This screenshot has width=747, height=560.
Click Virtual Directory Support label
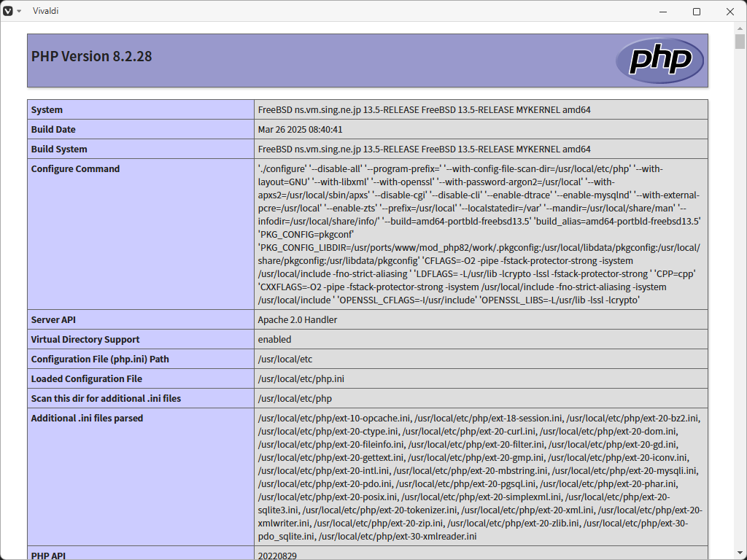(85, 339)
